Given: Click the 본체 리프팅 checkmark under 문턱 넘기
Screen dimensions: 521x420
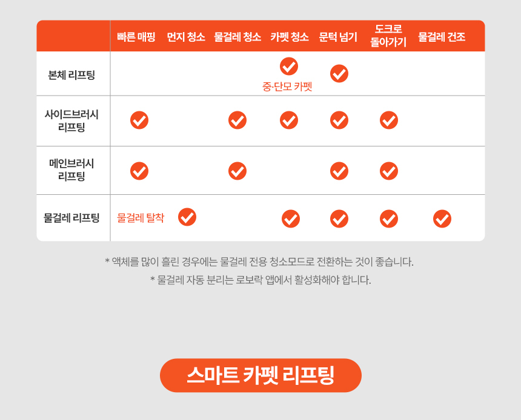Looking at the screenshot, I should (x=339, y=73).
